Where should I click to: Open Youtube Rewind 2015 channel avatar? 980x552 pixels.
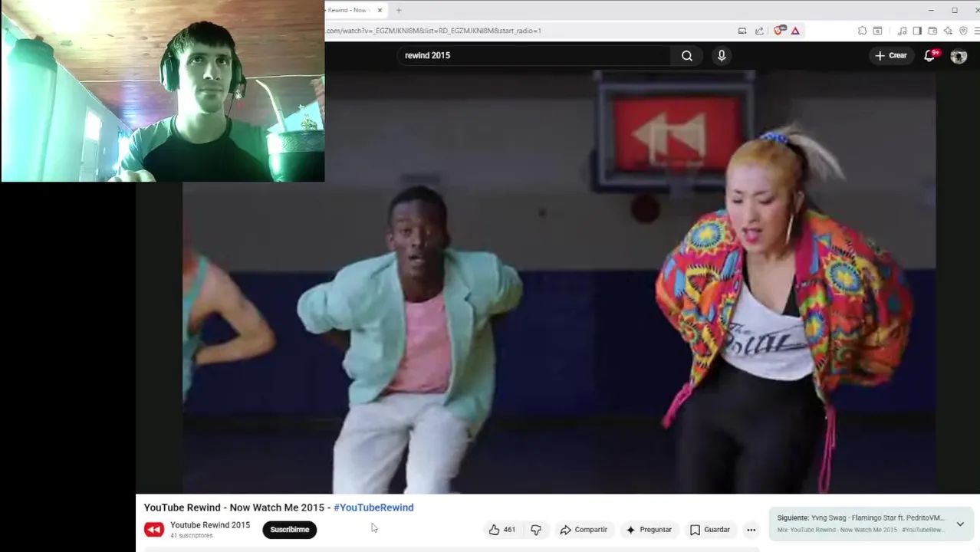pos(154,530)
